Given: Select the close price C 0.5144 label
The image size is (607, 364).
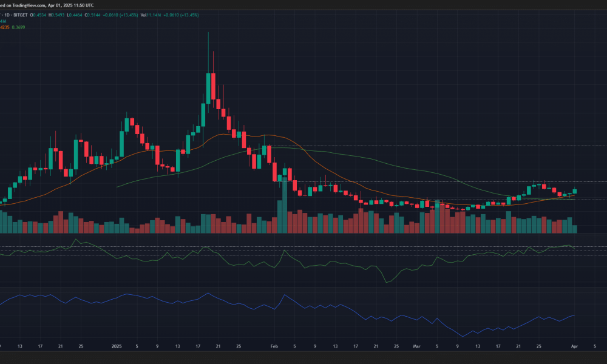Looking at the screenshot, I should (93, 15).
